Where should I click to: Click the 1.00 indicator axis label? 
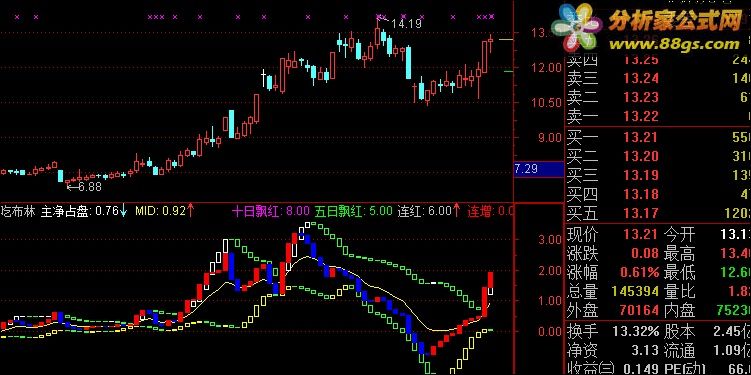coord(549,301)
